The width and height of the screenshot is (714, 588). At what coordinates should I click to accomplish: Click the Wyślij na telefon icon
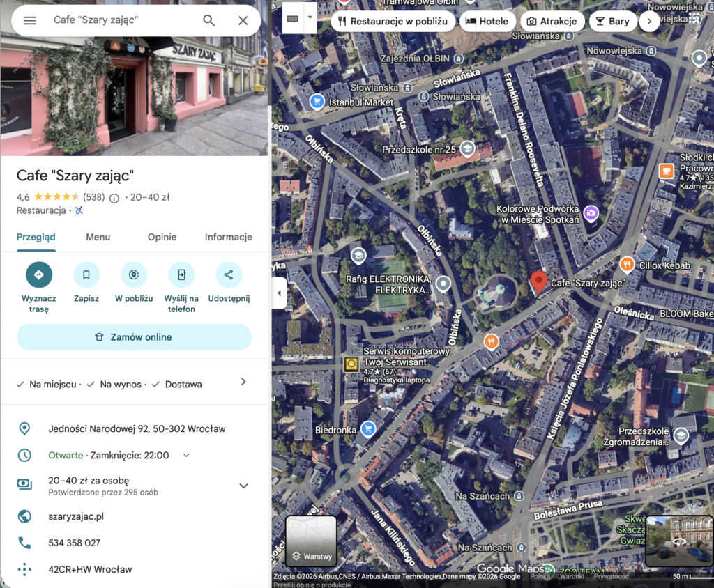point(181,275)
